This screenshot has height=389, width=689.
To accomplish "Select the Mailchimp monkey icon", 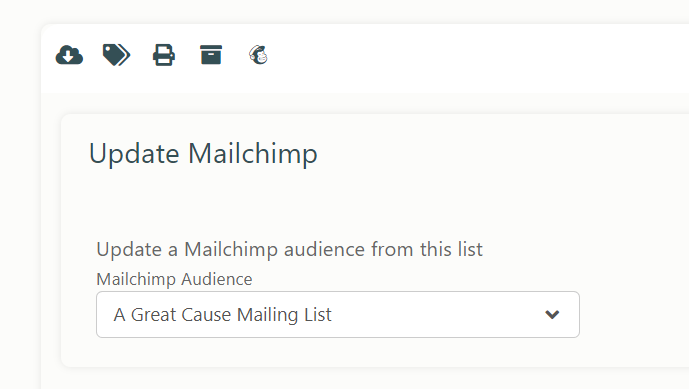I will (x=258, y=55).
